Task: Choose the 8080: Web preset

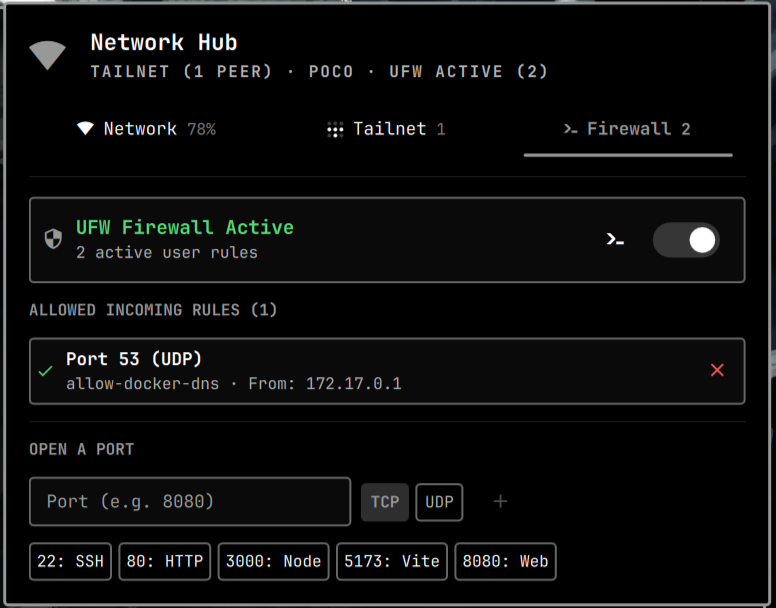Action: [505, 561]
